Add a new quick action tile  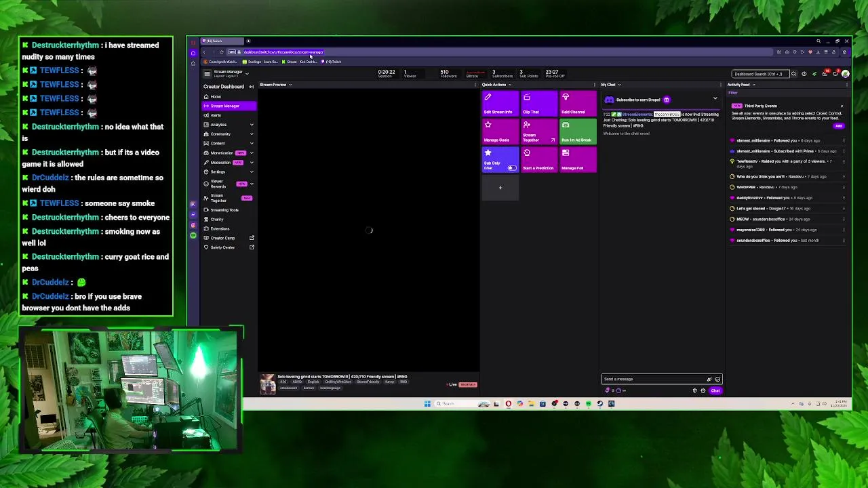click(500, 188)
